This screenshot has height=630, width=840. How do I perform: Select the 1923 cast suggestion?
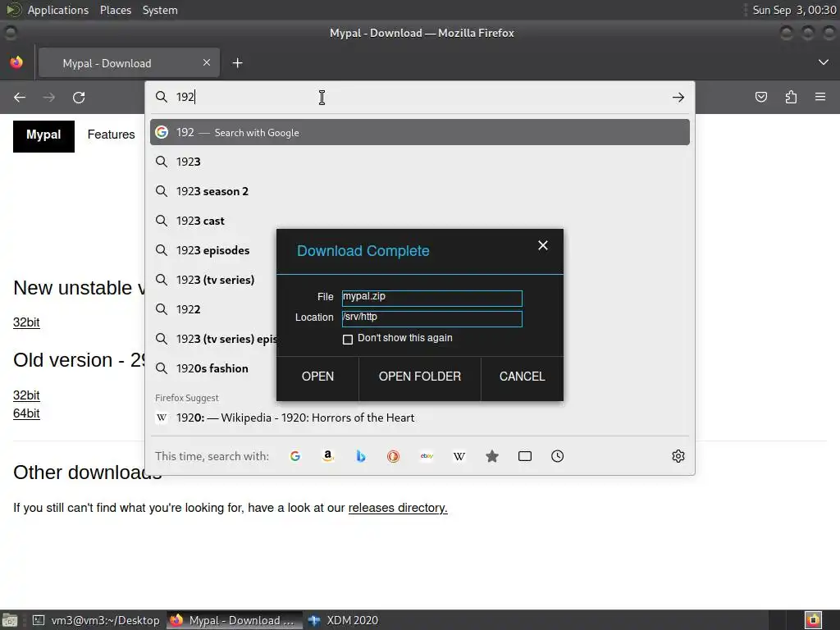tap(419, 221)
